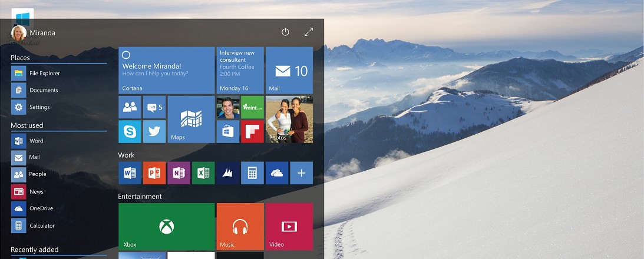This screenshot has height=259, width=644.
Task: Open the Maps tile
Action: (x=191, y=119)
